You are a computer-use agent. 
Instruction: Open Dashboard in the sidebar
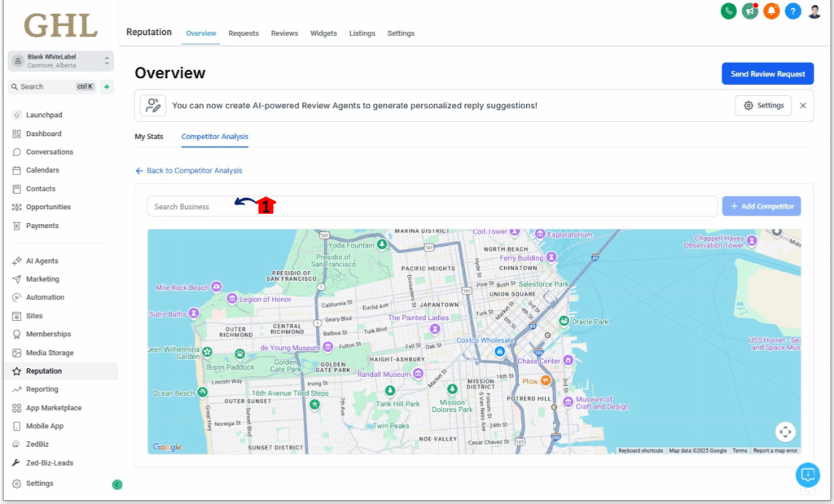pos(44,134)
